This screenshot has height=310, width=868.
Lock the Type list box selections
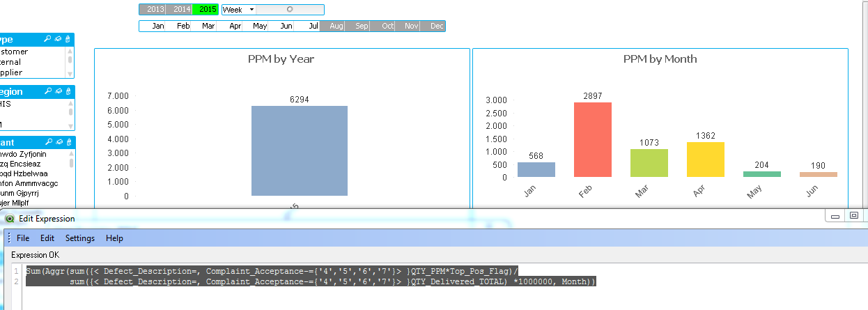pyautogui.click(x=69, y=40)
